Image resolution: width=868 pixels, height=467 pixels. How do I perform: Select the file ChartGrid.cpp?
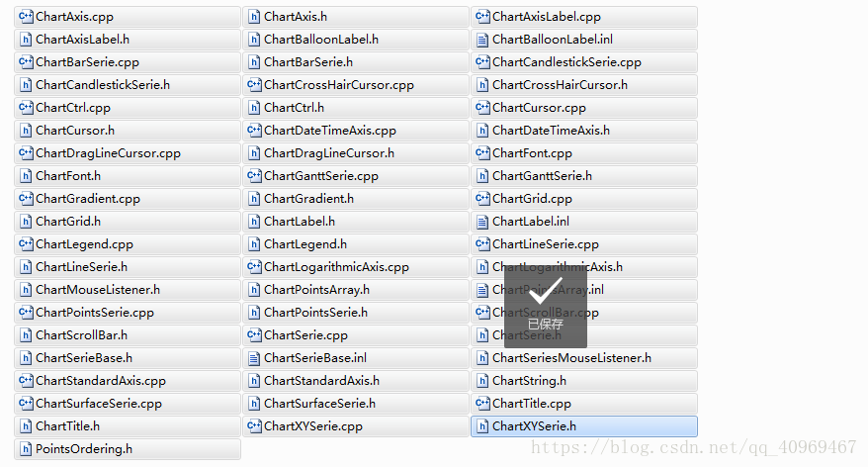[x=584, y=198]
